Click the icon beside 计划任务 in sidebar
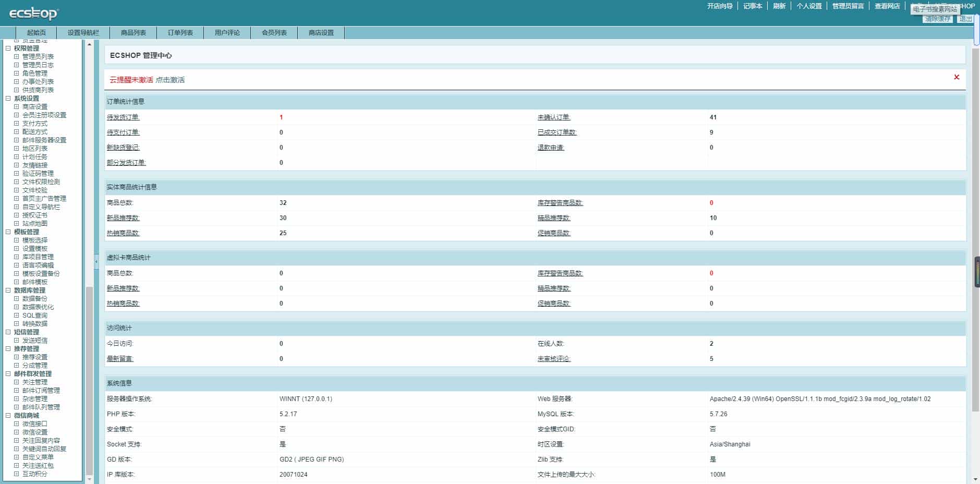Viewport: 980px width, 484px height. click(16, 157)
